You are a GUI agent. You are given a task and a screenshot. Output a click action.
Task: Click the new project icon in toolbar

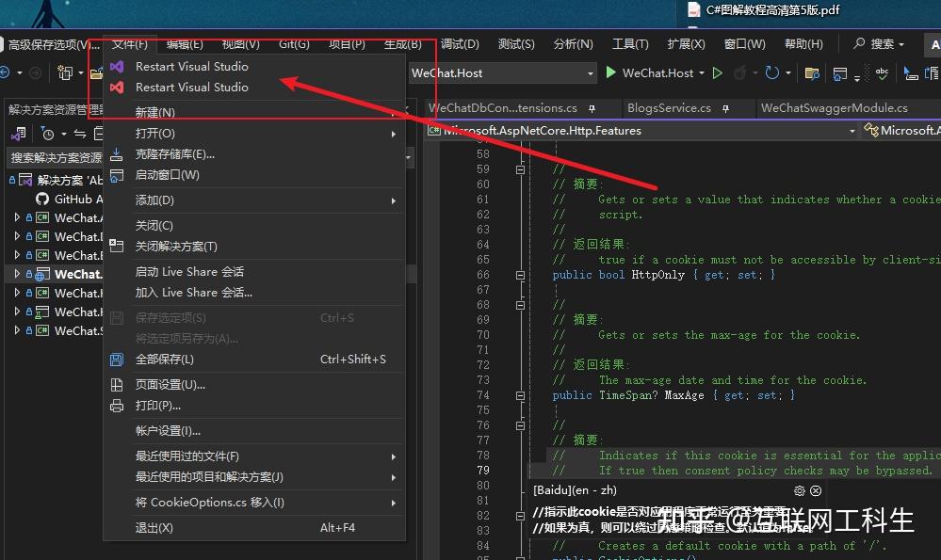tap(65, 73)
